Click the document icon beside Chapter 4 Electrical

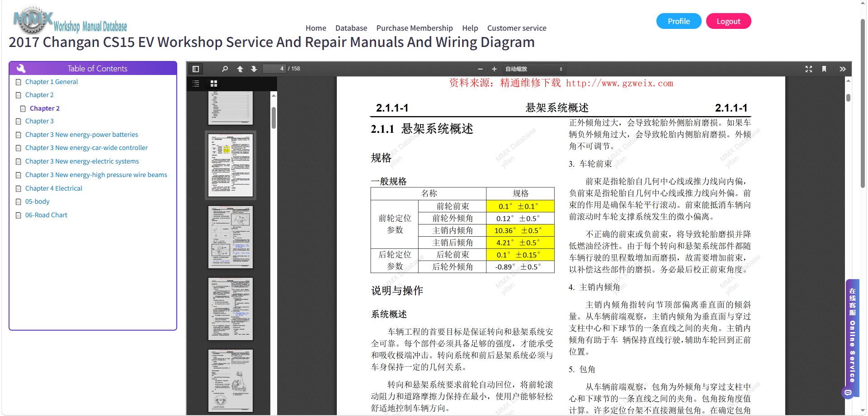(19, 189)
